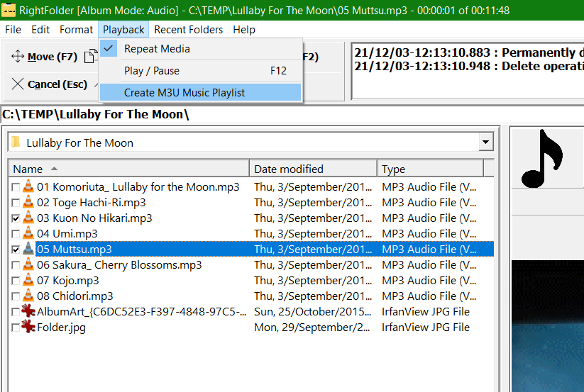Check the 02 Toge Hachi-Ri.mp3 checkbox

16,203
